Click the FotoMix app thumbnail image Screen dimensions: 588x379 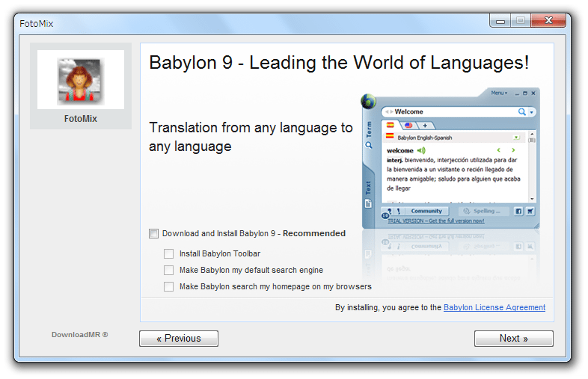(x=81, y=80)
